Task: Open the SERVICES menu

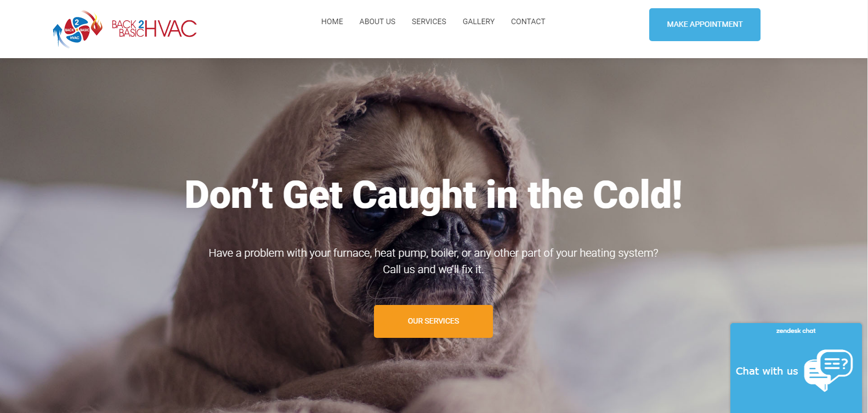Action: (429, 21)
